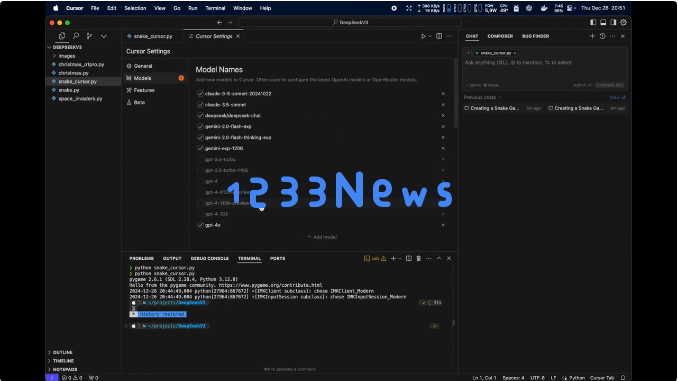678x381 pixels.
Task: Run the Python file with play icon
Action: point(423,36)
